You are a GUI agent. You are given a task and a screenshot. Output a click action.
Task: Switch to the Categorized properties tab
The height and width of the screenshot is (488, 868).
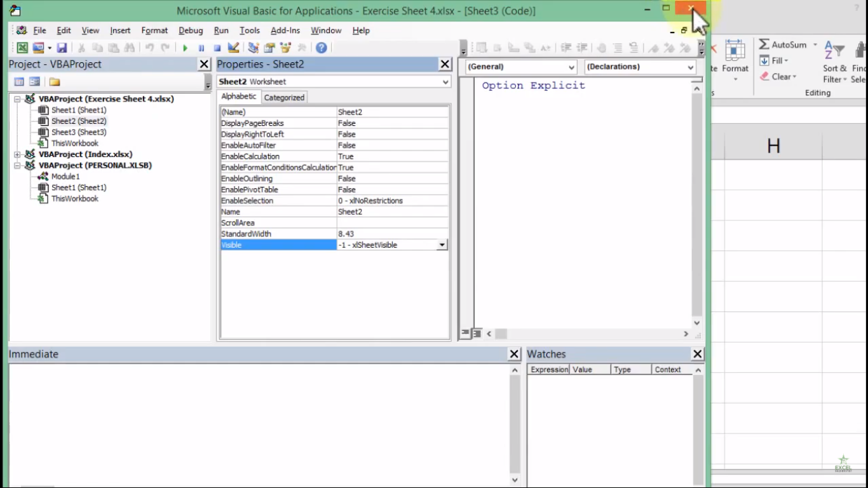click(284, 97)
